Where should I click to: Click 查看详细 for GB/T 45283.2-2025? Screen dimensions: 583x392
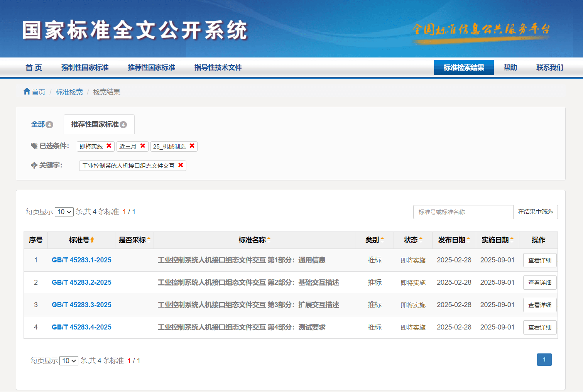tap(540, 282)
